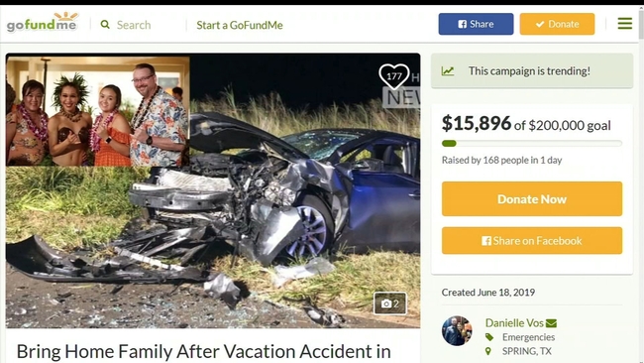
Task: Open Danielle Vos organizer link
Action: (x=514, y=322)
